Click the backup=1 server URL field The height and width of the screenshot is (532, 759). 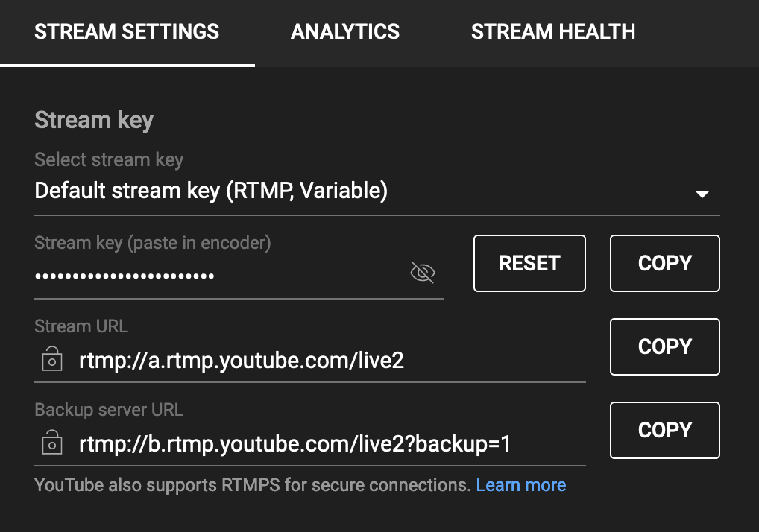[295, 444]
